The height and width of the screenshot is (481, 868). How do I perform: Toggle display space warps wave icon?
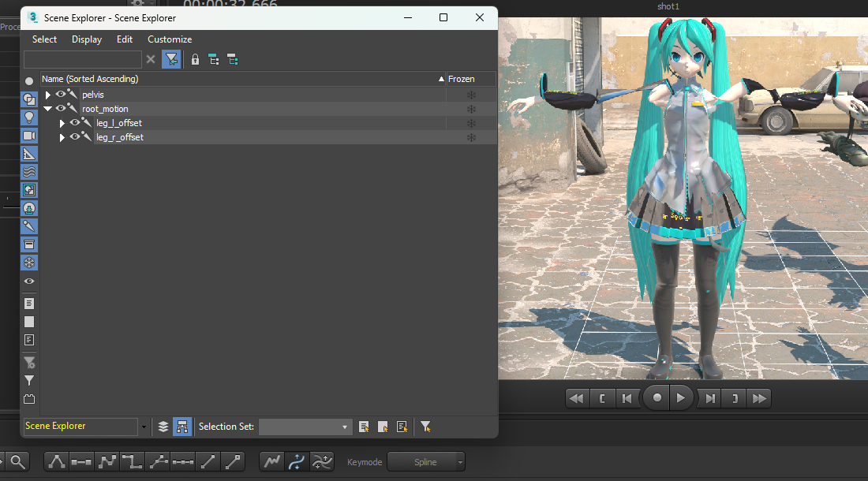(x=29, y=172)
